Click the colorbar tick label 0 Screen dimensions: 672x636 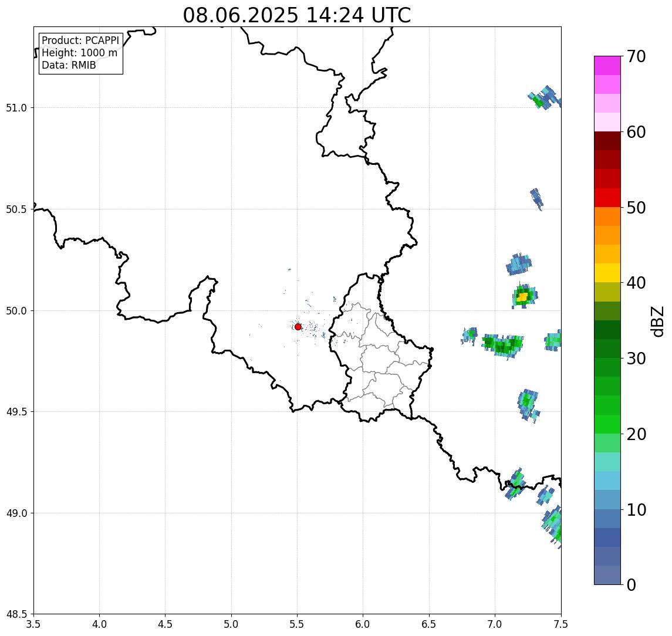[632, 585]
